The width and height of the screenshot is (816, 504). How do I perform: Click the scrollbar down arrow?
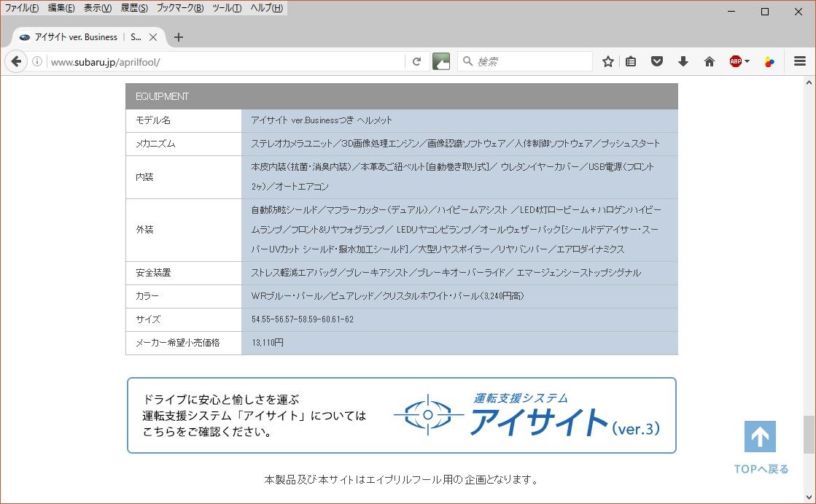click(x=809, y=497)
